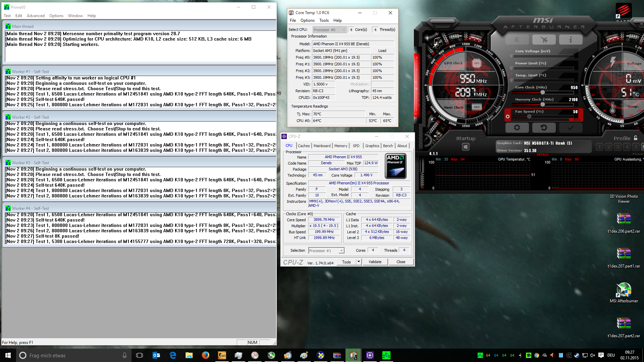
Task: Select Afterburner profile slot 2
Action: click(x=608, y=147)
